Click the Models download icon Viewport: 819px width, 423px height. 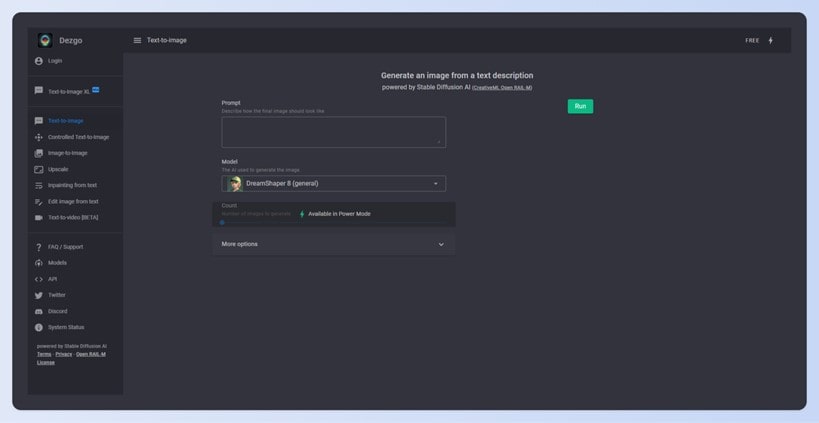coord(39,263)
